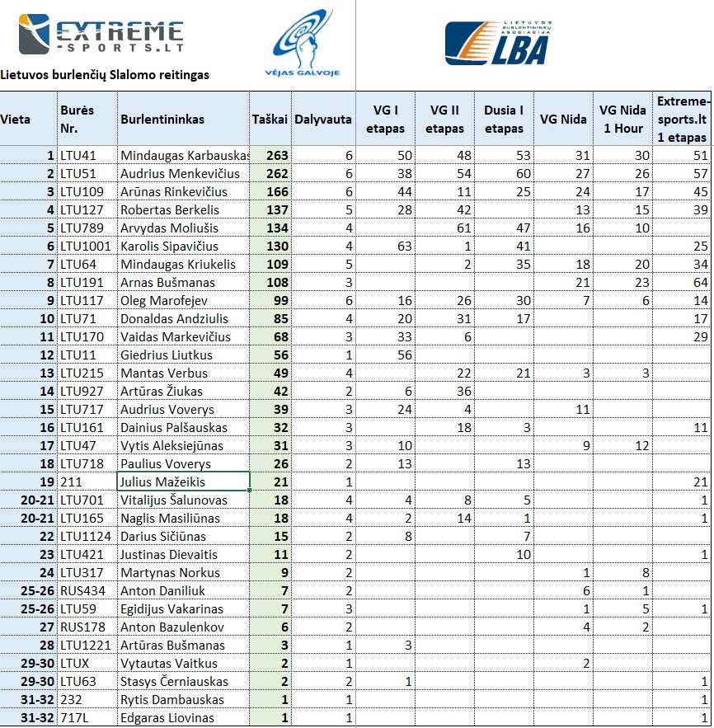
Task: Click the Dusia I etapas header
Action: [x=504, y=119]
